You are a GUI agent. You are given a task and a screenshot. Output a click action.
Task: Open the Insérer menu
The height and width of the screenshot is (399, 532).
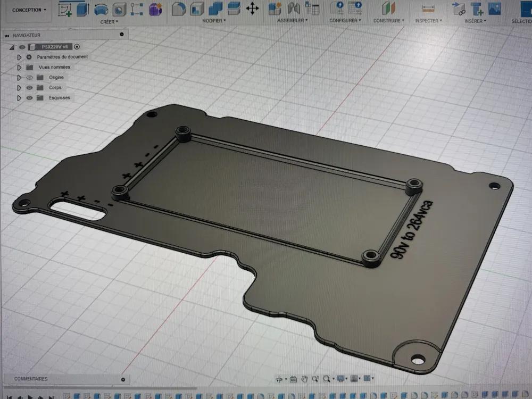coord(475,21)
